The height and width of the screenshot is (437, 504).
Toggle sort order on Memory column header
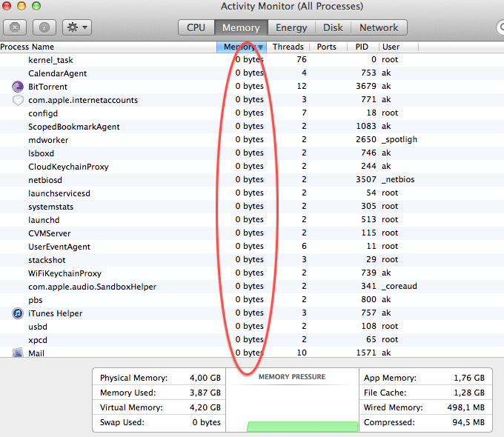[241, 47]
